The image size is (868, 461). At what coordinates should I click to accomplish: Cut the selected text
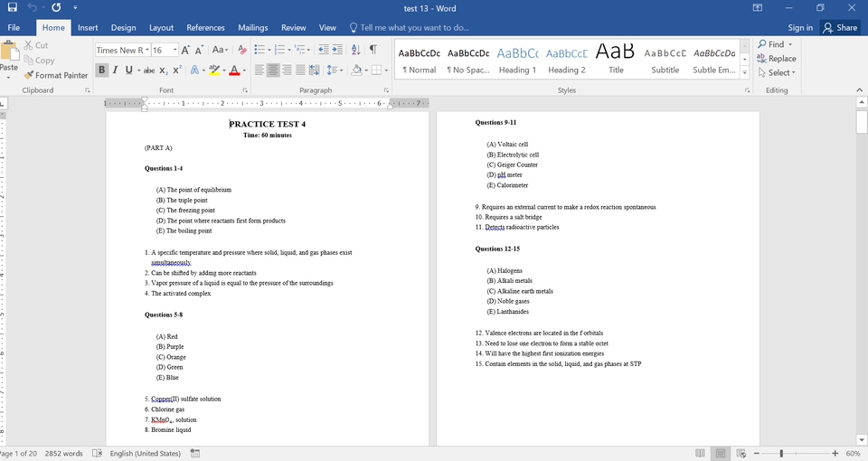point(36,45)
